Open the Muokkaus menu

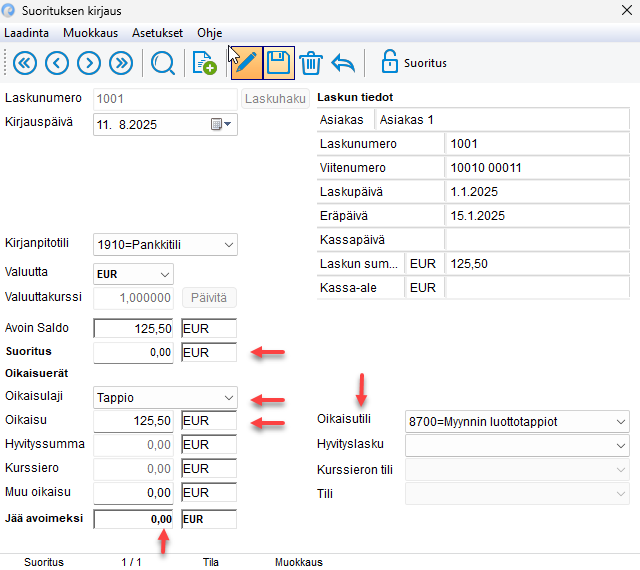(91, 33)
